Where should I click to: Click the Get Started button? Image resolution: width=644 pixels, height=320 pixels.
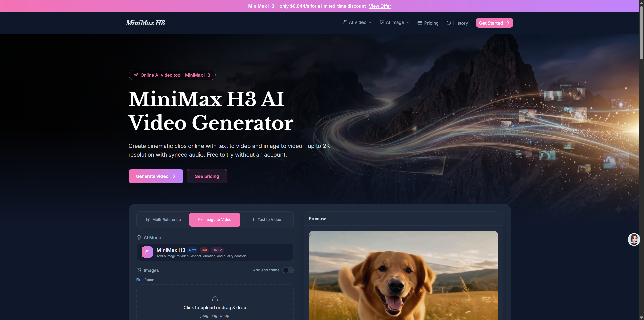494,23
